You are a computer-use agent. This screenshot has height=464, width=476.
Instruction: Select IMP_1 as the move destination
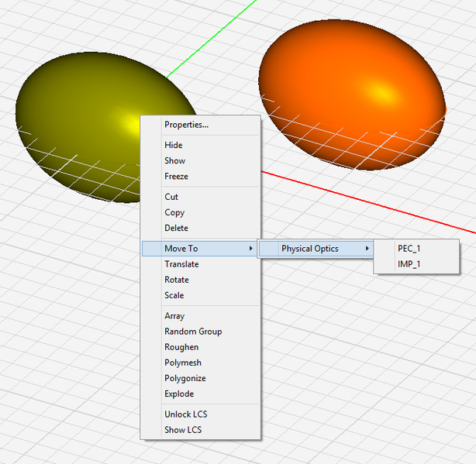coord(409,264)
